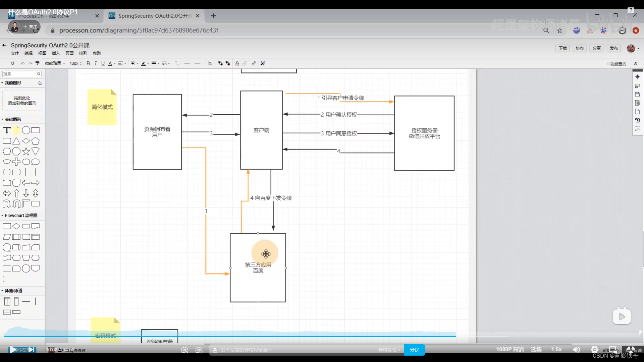Screen dimensions: 644x362
Task: Click the 发送 danmaku send button
Action: (415, 350)
